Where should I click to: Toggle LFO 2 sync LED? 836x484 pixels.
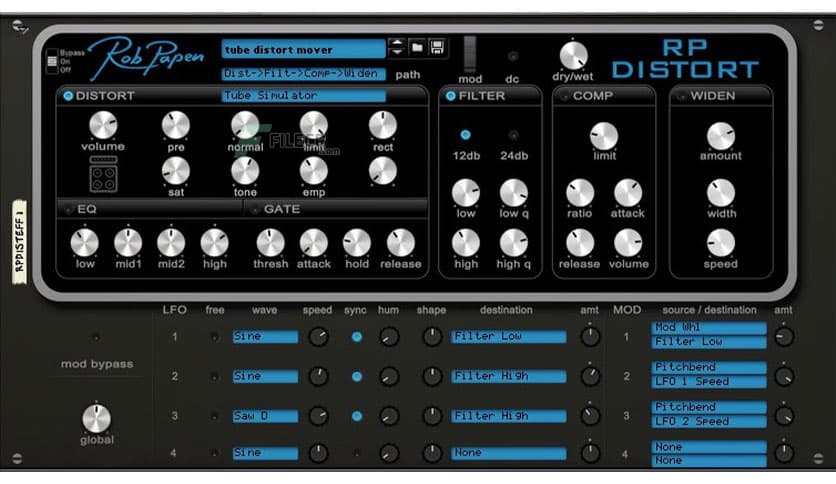click(x=357, y=376)
